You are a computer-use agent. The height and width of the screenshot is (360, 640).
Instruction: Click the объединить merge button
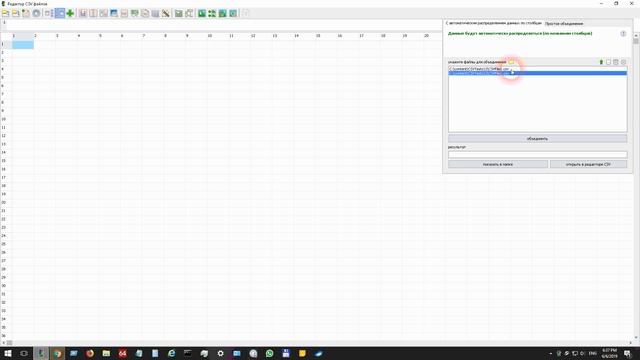point(537,139)
